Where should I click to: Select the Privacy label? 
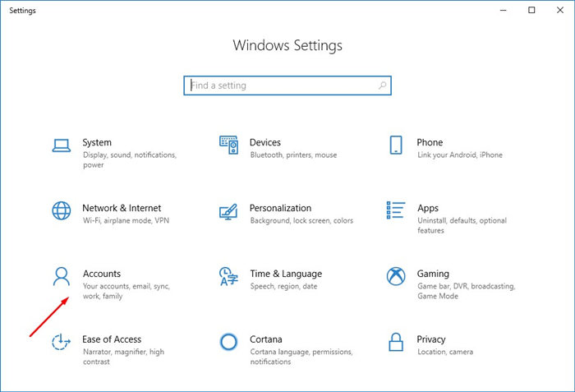[431, 339]
